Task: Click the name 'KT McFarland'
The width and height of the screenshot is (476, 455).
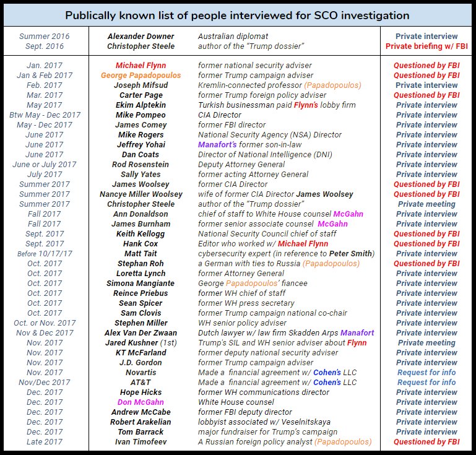Action: [x=141, y=353]
